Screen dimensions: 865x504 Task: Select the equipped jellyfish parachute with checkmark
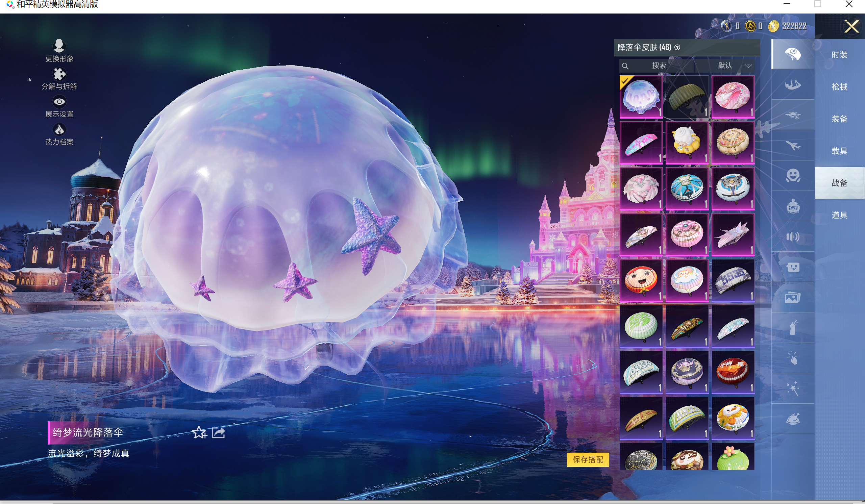641,97
